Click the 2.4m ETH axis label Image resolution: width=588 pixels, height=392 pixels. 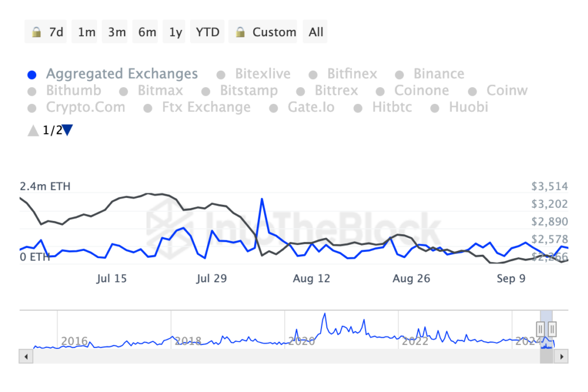(45, 187)
